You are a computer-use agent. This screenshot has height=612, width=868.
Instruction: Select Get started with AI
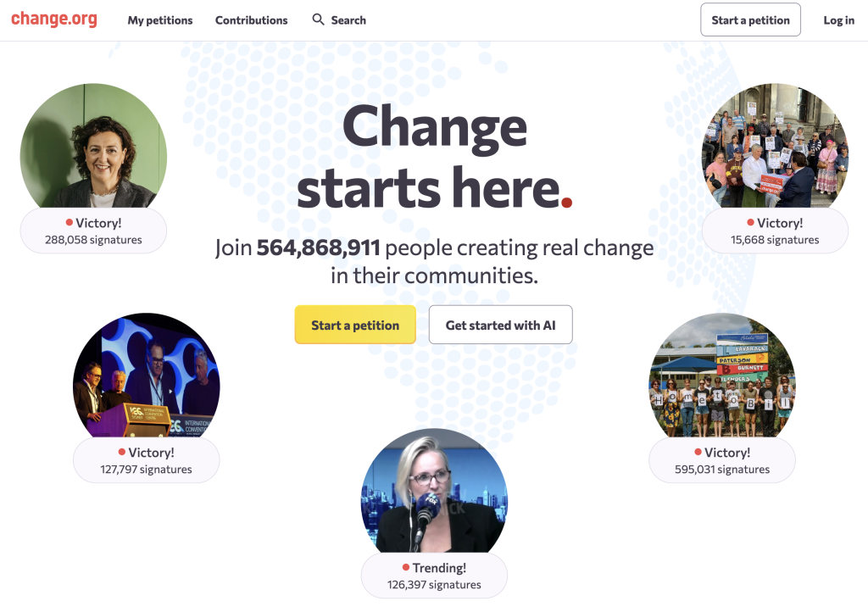coord(500,325)
